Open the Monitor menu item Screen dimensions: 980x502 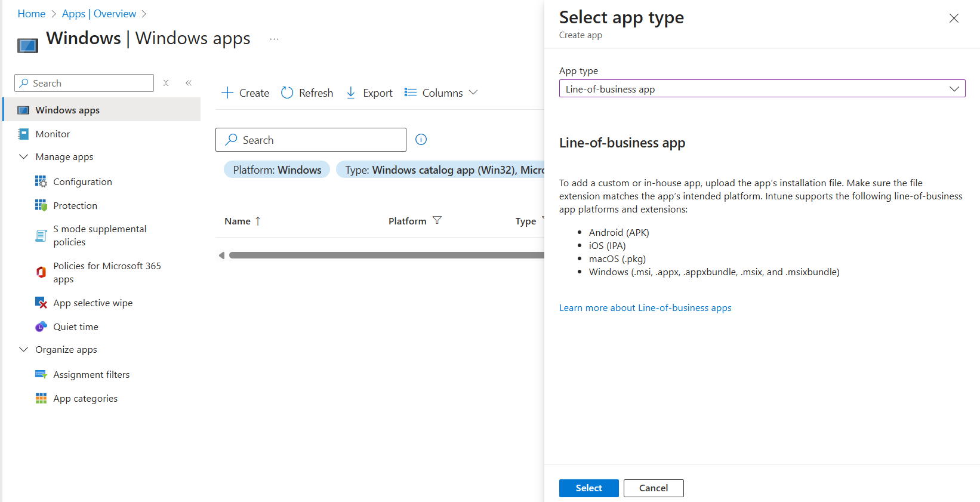pyautogui.click(x=53, y=134)
